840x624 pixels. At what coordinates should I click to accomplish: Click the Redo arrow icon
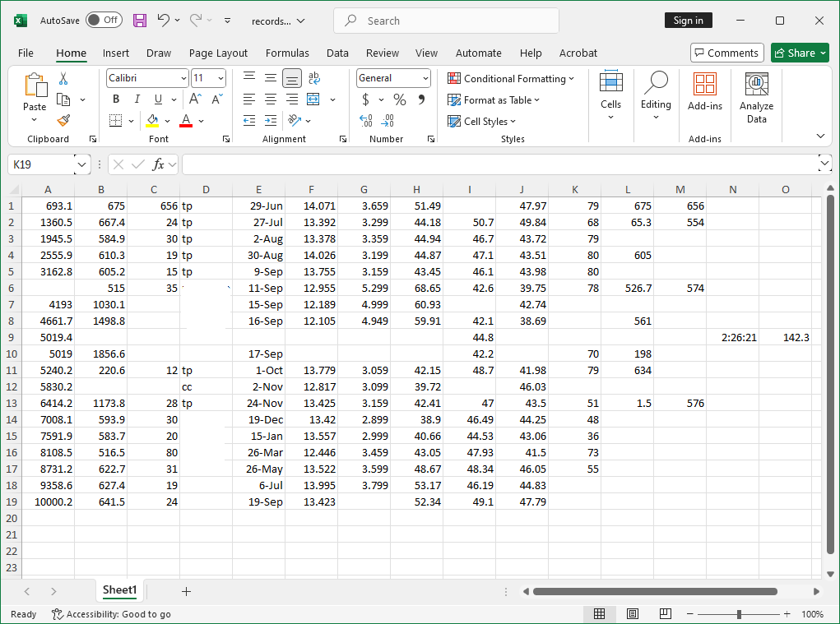pos(196,21)
